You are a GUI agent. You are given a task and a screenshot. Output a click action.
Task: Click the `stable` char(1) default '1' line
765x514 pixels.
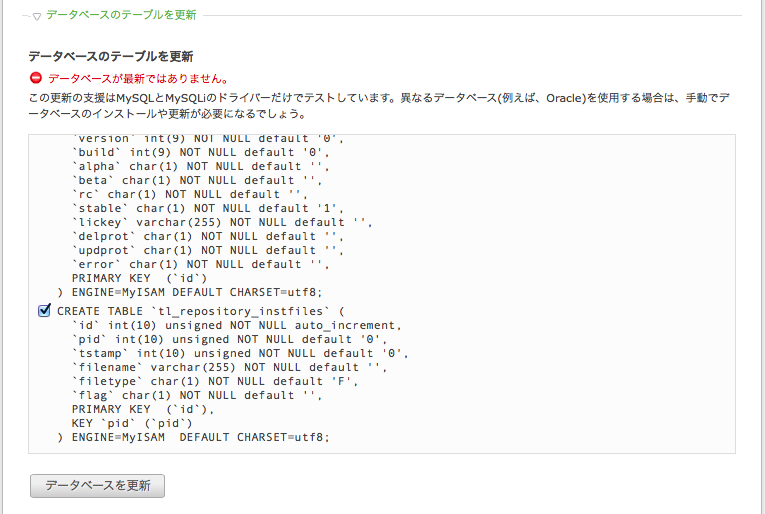pos(208,208)
